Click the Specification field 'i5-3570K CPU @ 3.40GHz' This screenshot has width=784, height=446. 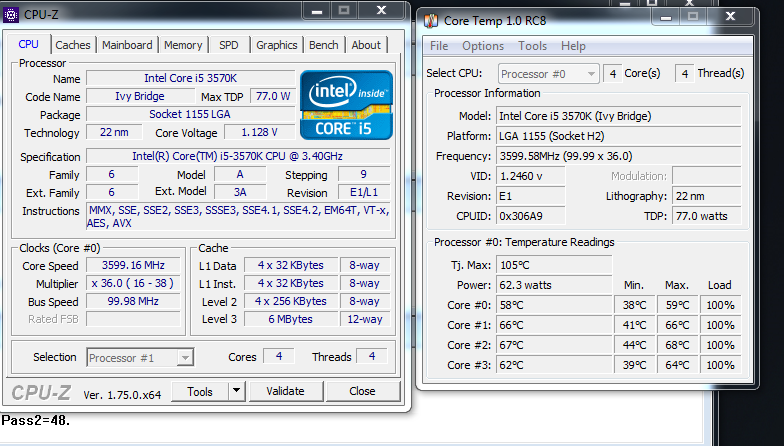[238, 156]
